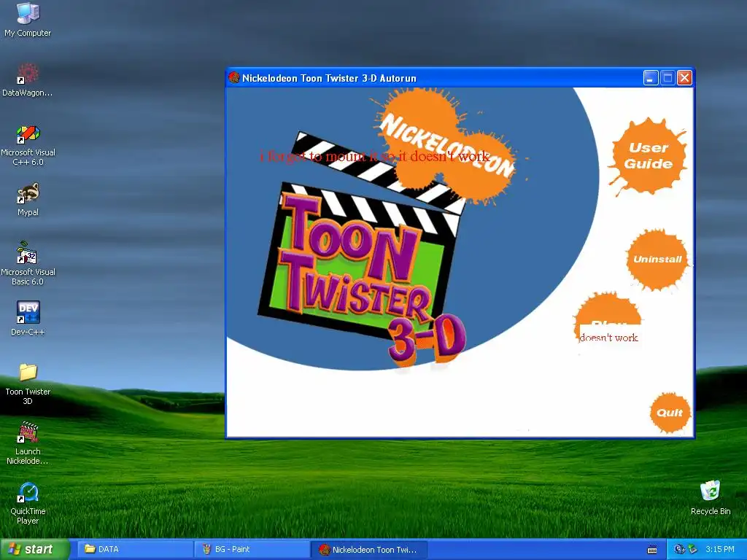Image resolution: width=747 pixels, height=560 pixels.
Task: Open the Start menu
Action: 35,549
